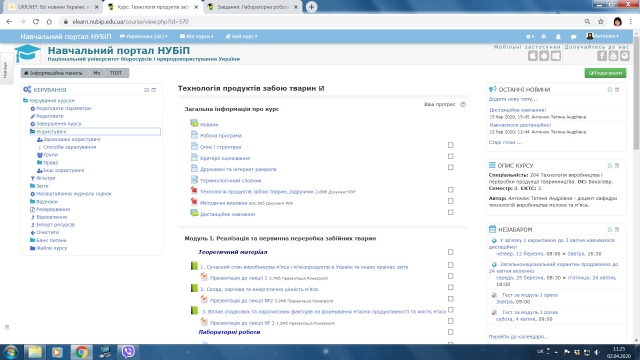Collapse the Користувачі tree node
640x360 pixels.
coord(32,131)
